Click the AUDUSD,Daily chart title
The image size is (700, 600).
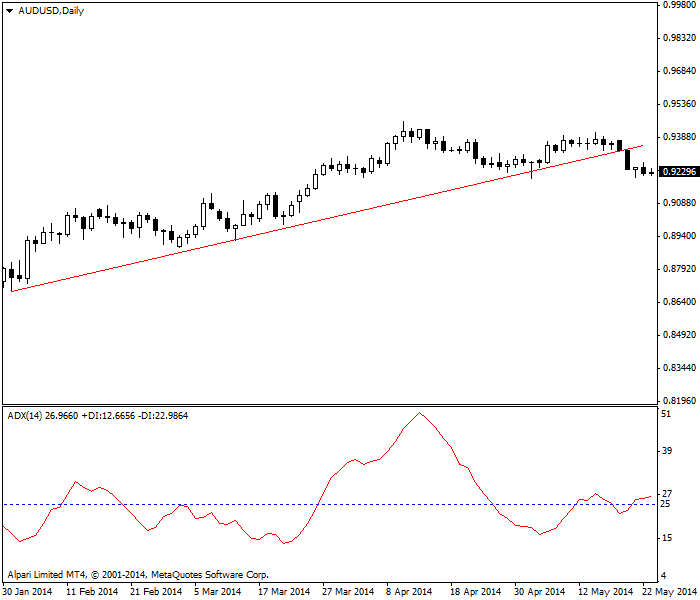click(x=50, y=10)
